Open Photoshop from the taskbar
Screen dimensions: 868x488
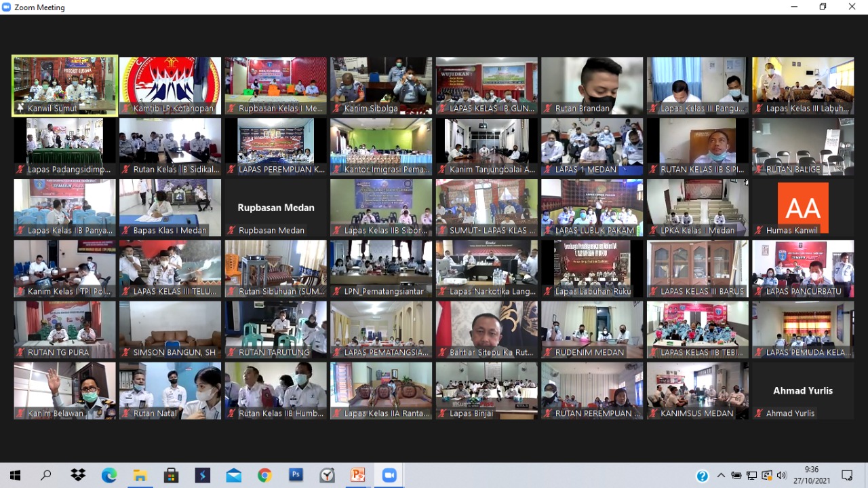coord(296,475)
